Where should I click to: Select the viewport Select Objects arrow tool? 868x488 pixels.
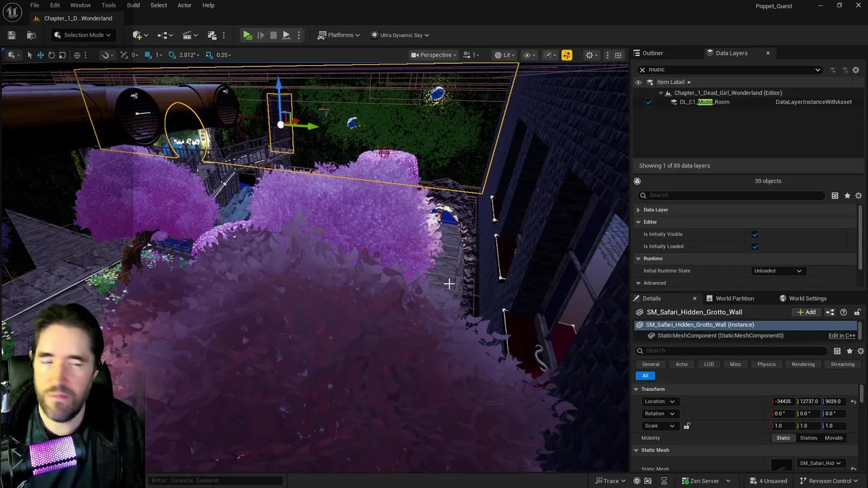click(x=29, y=55)
